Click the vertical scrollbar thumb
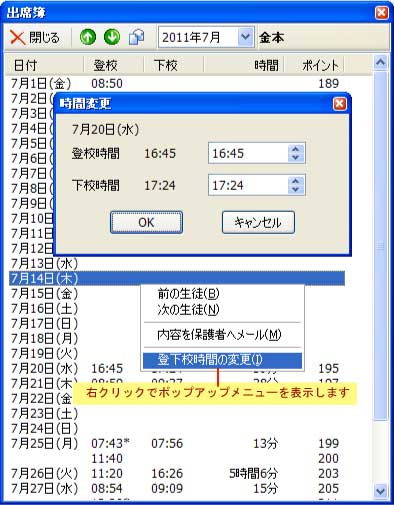 [380, 246]
